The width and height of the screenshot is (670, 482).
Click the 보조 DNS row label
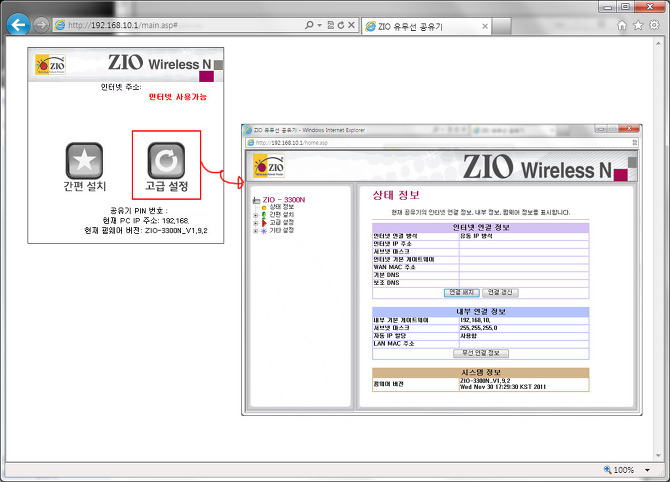pyautogui.click(x=386, y=282)
